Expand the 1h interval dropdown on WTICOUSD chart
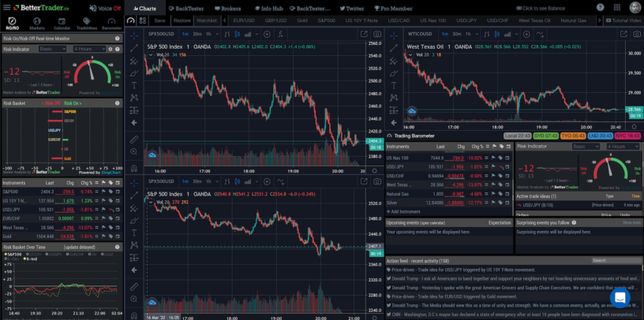Image resolution: width=644 pixels, height=320 pixels. pyautogui.click(x=469, y=34)
